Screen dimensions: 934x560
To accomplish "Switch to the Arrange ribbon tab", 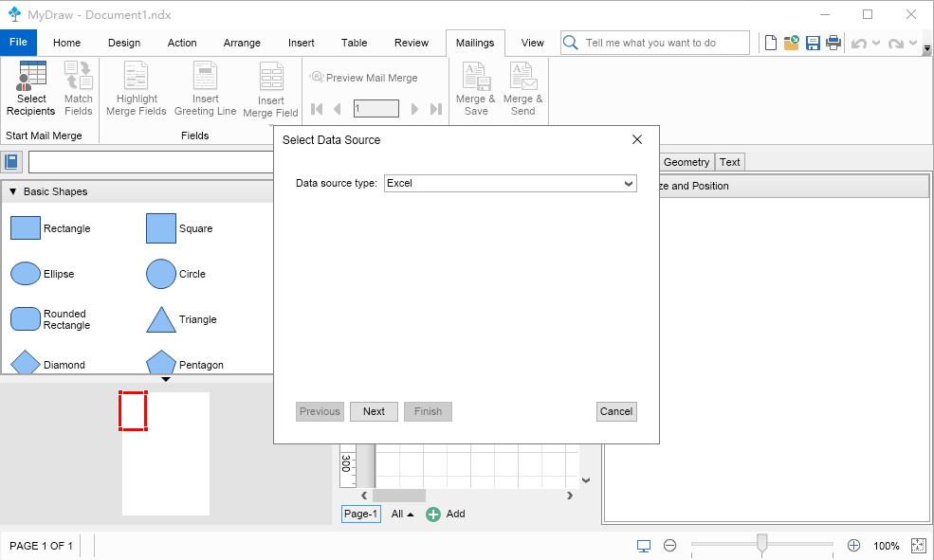I will pos(242,43).
